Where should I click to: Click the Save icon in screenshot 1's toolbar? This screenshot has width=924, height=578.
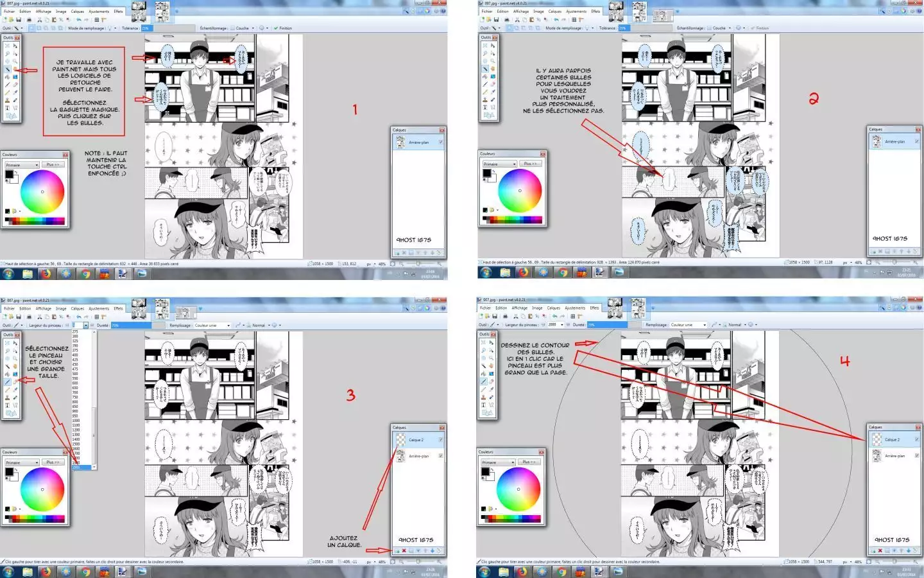pyautogui.click(x=19, y=20)
